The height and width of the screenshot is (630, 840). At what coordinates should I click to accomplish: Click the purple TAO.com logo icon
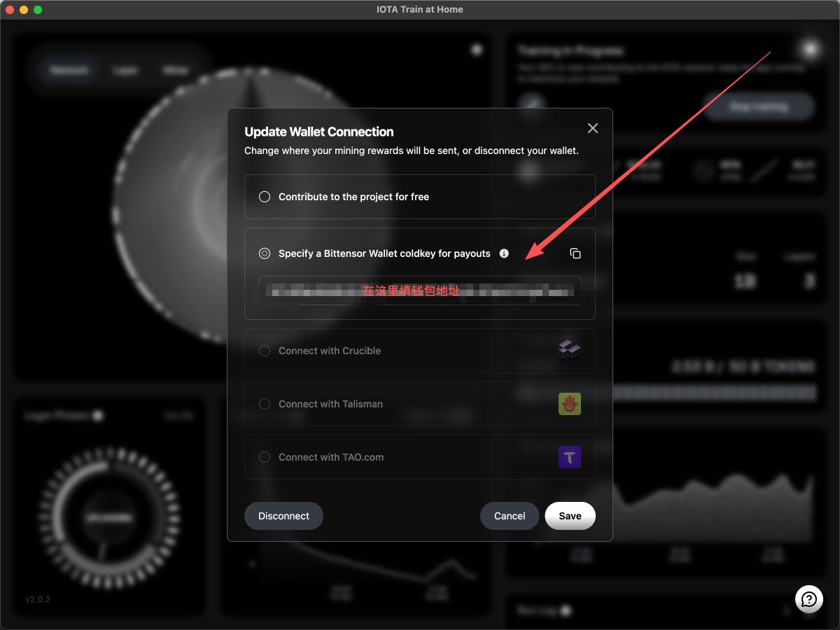click(x=570, y=457)
